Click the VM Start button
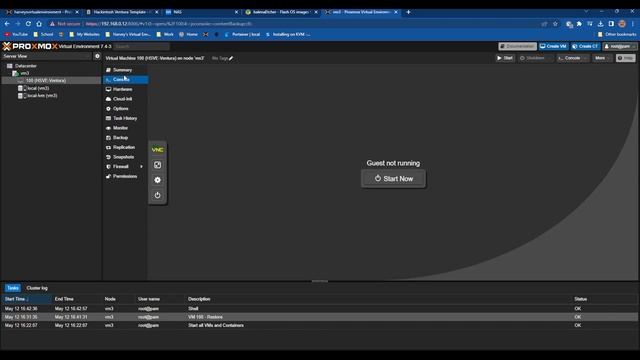 click(x=505, y=58)
